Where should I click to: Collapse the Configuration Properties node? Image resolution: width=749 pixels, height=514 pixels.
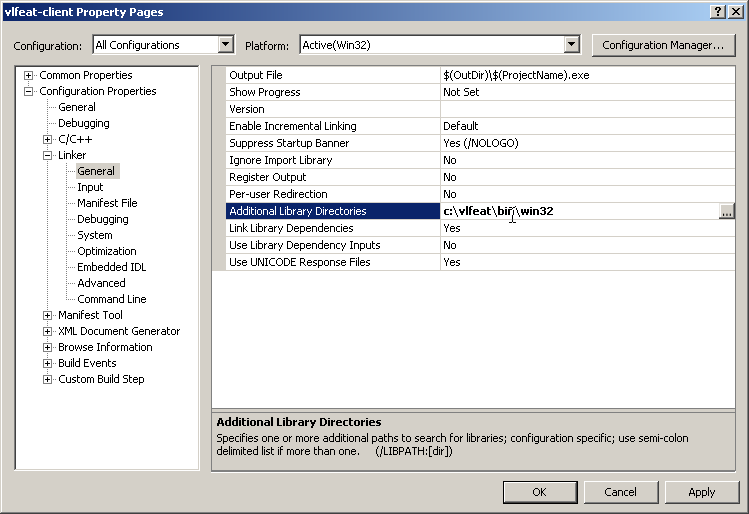point(29,92)
